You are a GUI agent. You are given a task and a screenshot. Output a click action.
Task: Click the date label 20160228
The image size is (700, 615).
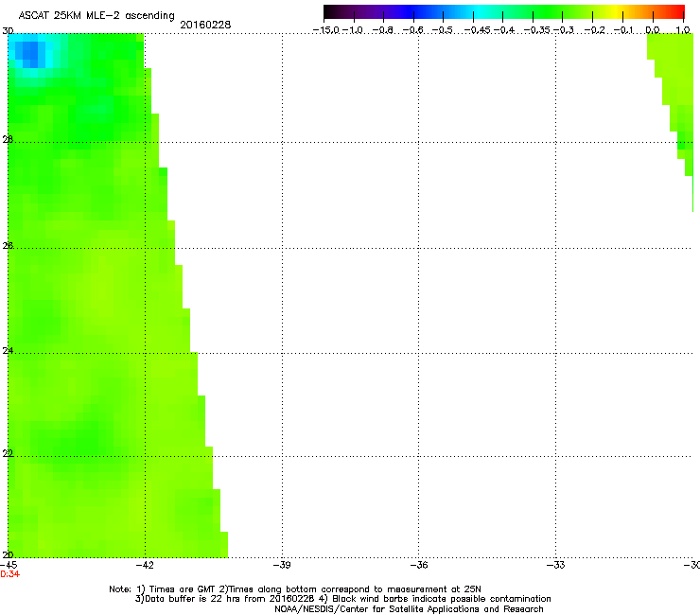pos(205,25)
